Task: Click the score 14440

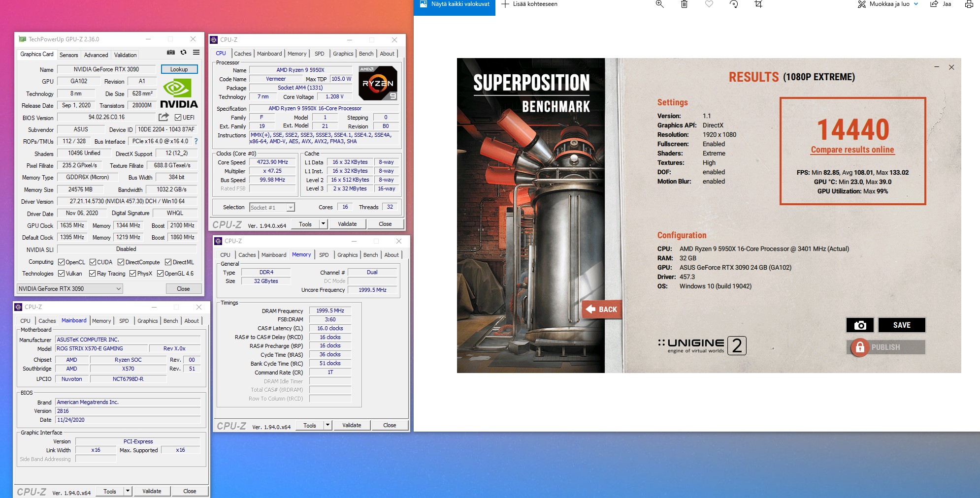Action: [x=853, y=129]
